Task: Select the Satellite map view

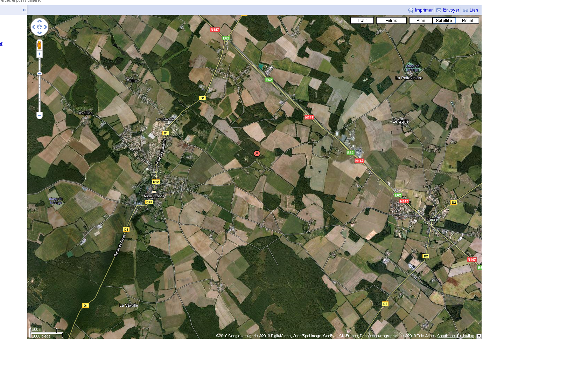Action: (x=444, y=21)
